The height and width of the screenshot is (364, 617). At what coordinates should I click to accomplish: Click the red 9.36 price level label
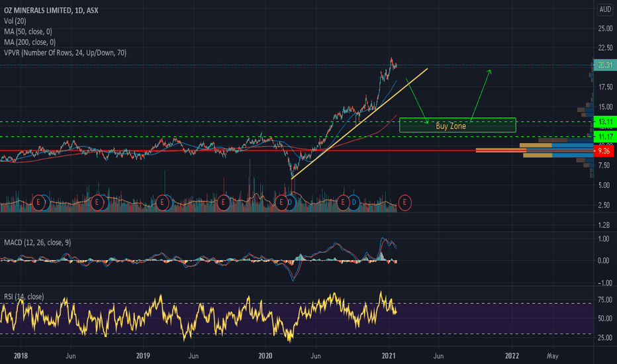tap(604, 151)
